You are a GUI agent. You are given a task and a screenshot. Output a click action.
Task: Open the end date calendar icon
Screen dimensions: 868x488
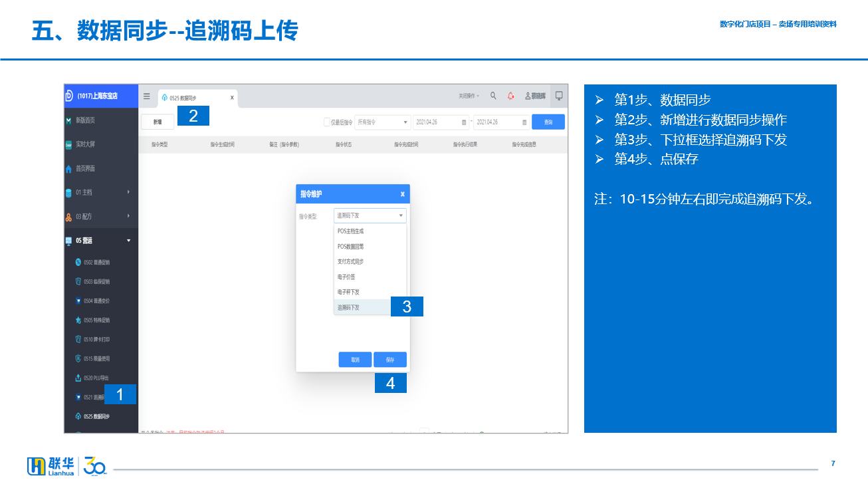coord(524,122)
